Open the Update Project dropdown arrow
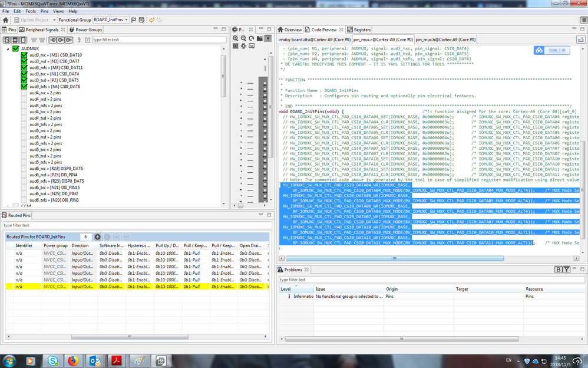588x368 pixels. (x=54, y=20)
